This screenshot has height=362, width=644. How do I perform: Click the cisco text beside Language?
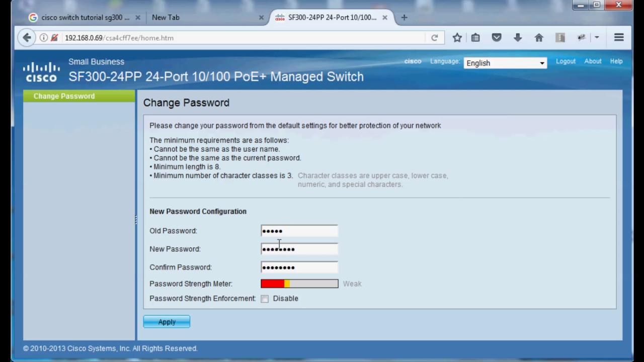click(x=413, y=61)
